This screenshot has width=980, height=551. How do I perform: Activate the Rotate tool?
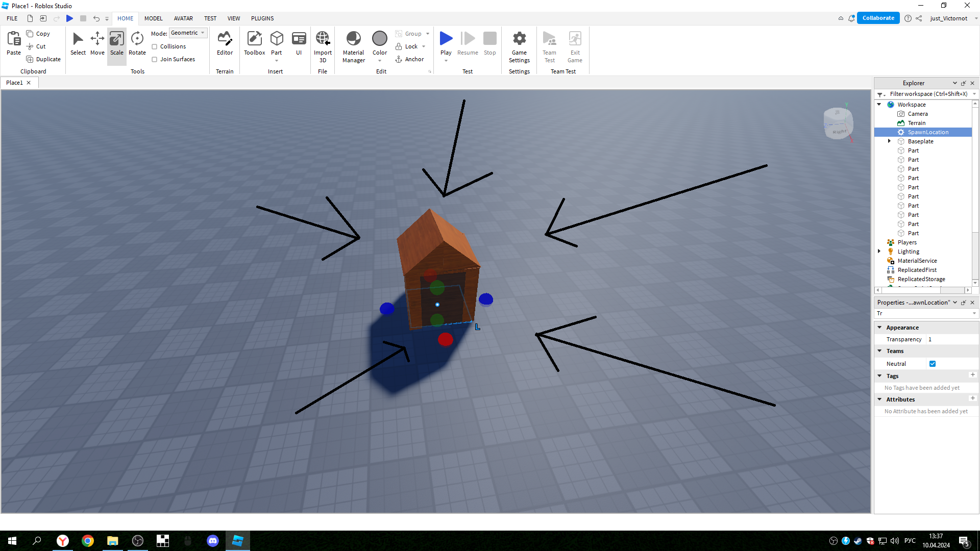tap(137, 45)
